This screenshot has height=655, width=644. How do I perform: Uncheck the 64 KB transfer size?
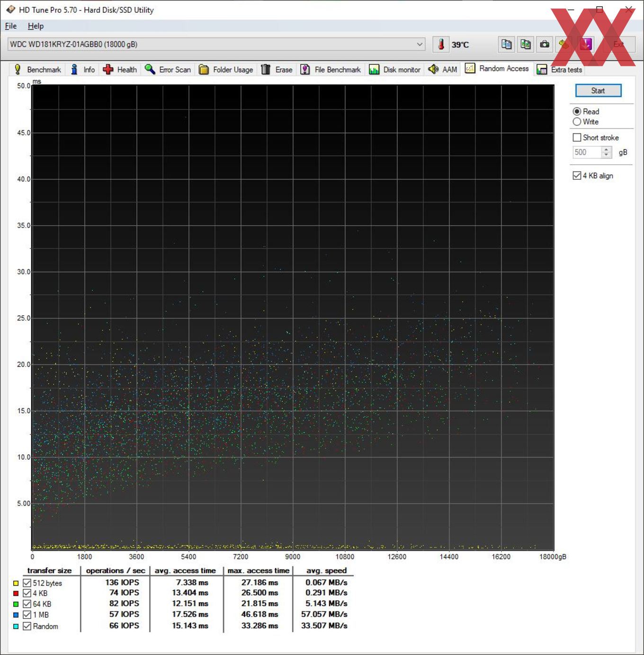pos(27,604)
